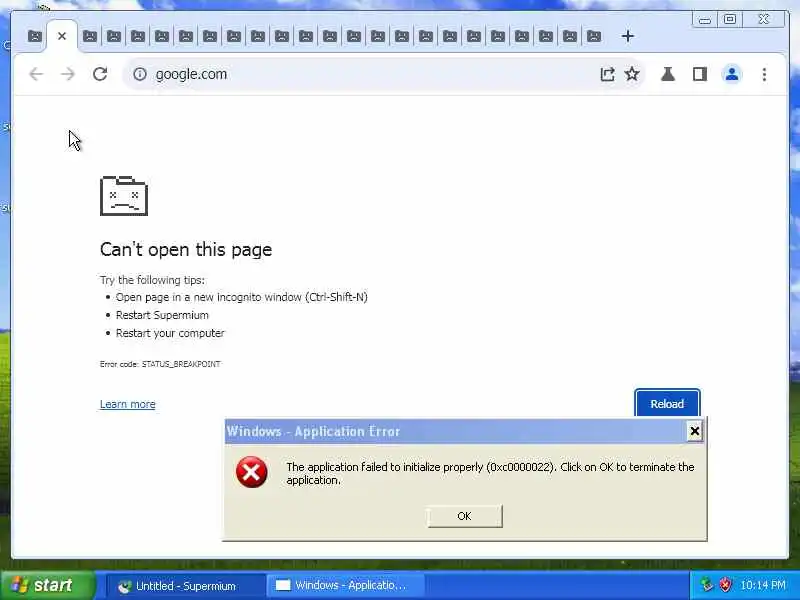
Task: Close the Application Error dialog
Action: (x=694, y=432)
